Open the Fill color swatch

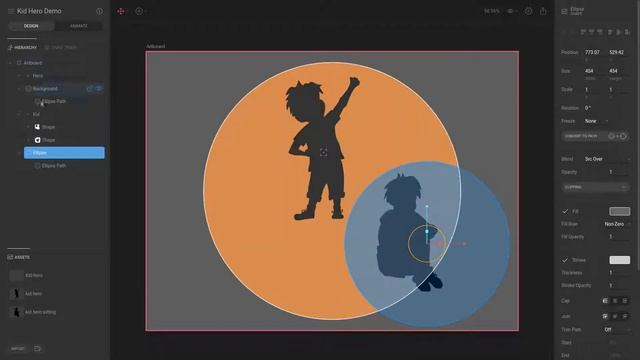(x=619, y=211)
